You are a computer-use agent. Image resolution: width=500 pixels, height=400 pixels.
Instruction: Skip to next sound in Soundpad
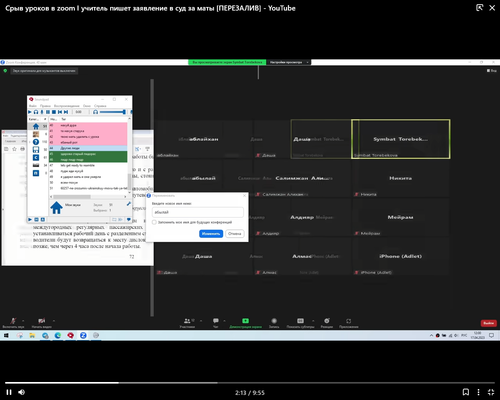coord(66,112)
